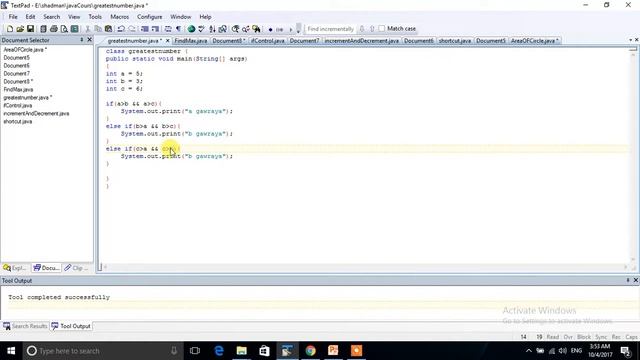Launch Google Chrome from the taskbar
640x360 pixels.
point(310,351)
